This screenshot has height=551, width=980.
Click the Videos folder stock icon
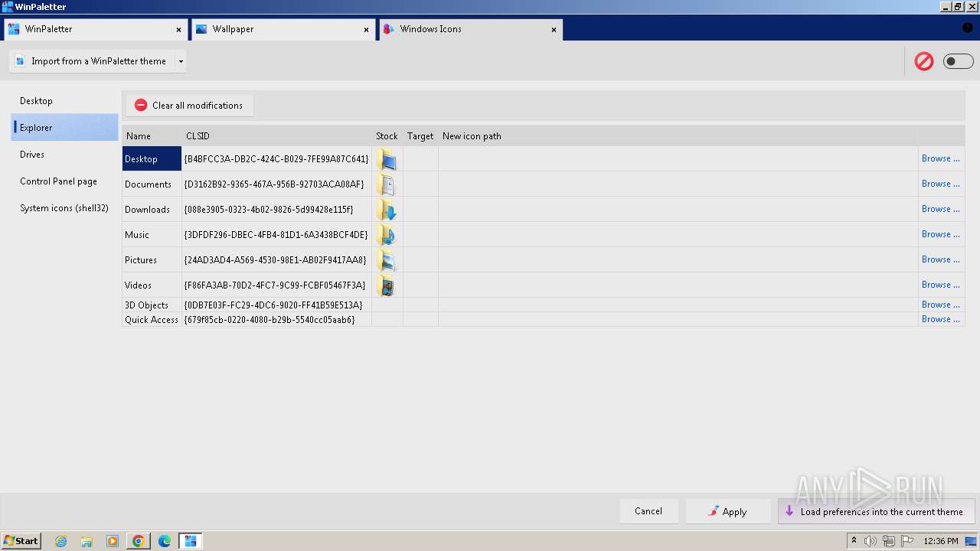(387, 285)
